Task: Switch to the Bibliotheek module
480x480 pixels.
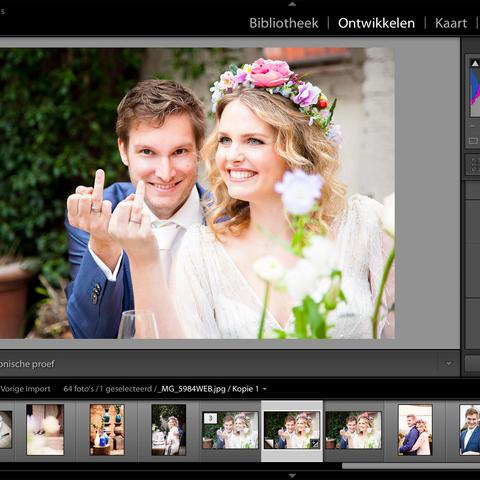Action: coord(284,23)
